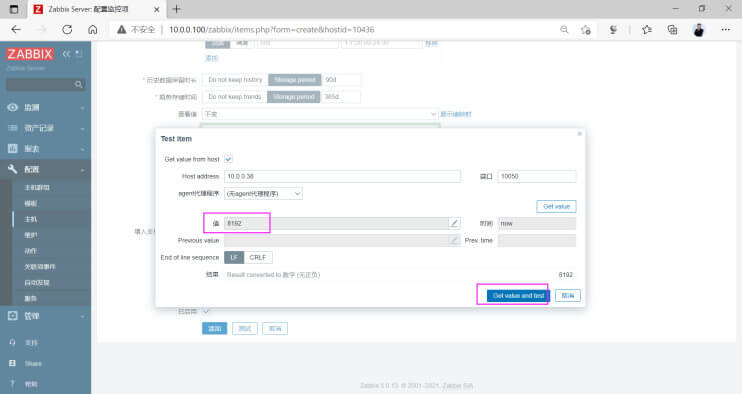Click the 端口 port field 10050
This screenshot has width=742, height=394.
click(537, 176)
